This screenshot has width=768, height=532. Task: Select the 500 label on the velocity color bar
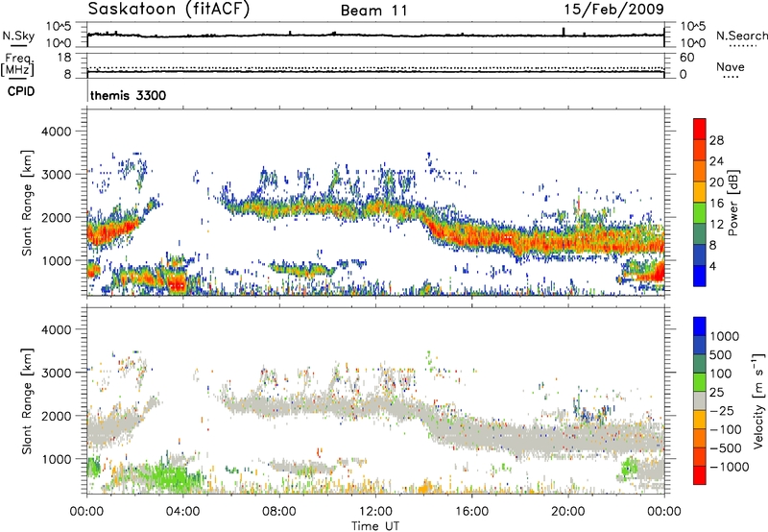coord(721,355)
